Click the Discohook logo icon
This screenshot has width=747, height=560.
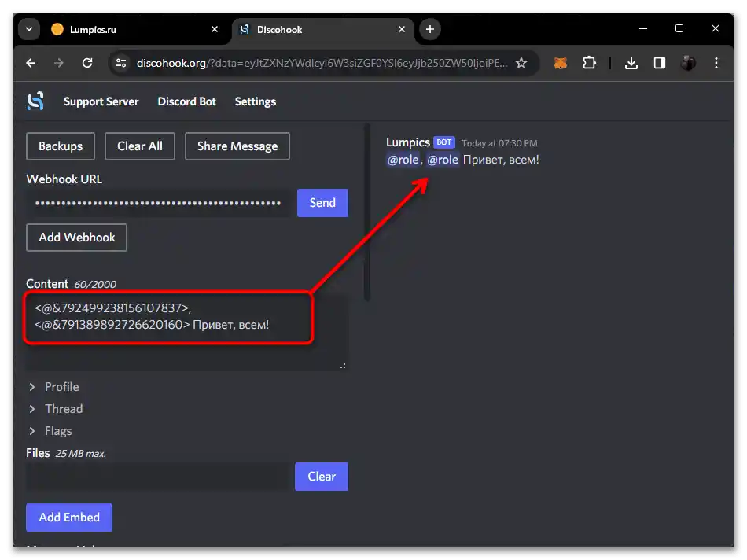(x=34, y=101)
